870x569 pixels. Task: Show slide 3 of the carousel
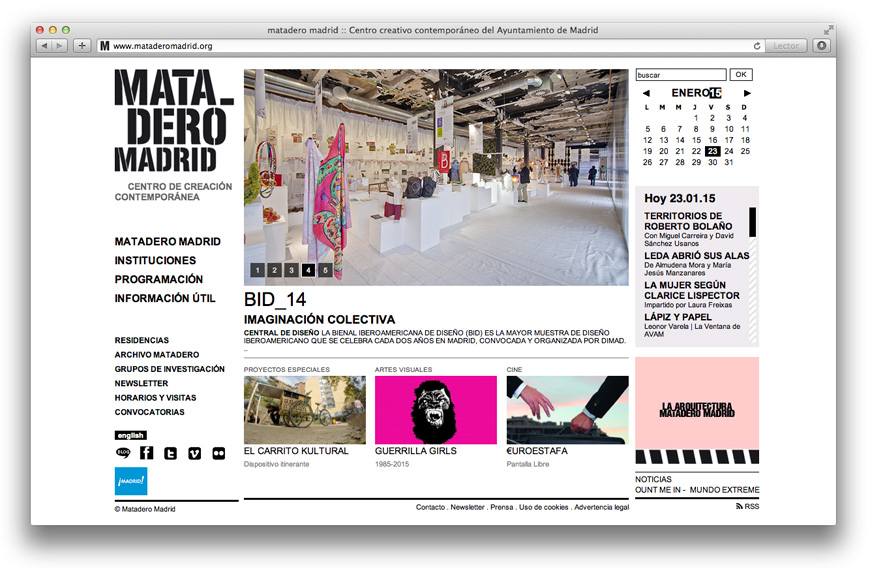[x=291, y=270]
